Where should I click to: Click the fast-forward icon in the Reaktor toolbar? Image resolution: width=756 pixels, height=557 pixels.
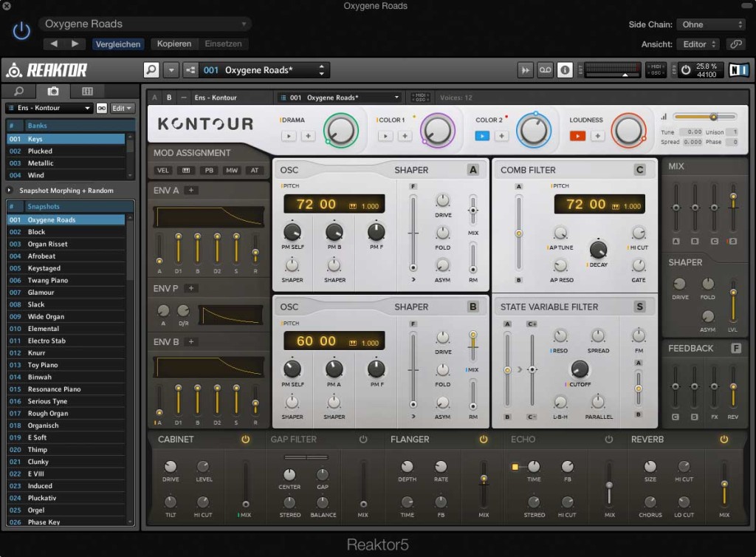tap(526, 70)
